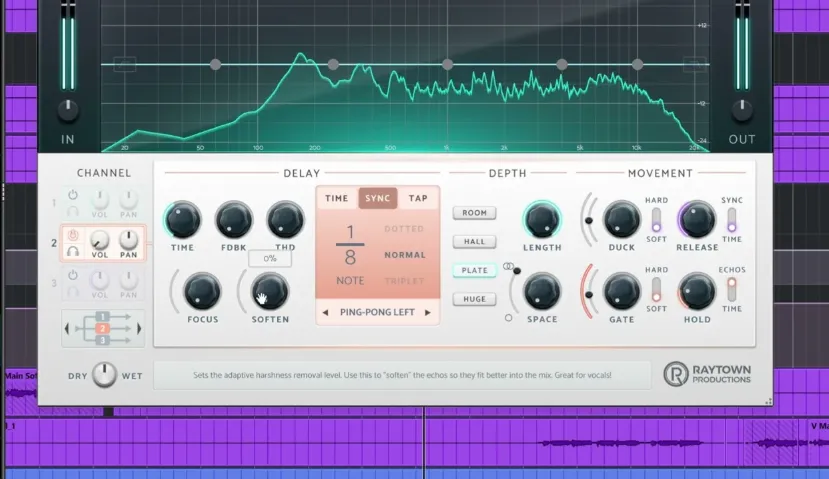Screen dimensions: 829x479
Task: Click the FDBK feedback knob
Action: point(234,219)
